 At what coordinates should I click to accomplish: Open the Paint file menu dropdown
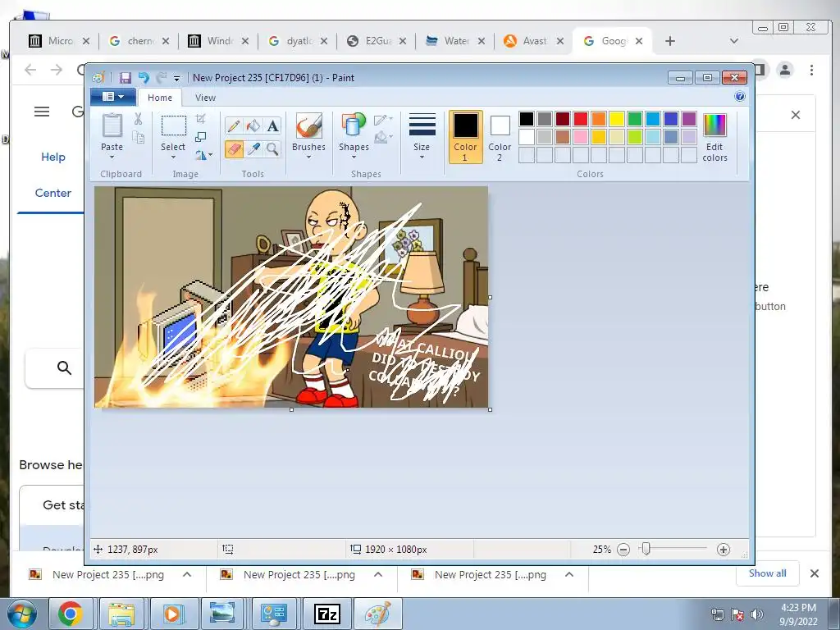coord(113,97)
